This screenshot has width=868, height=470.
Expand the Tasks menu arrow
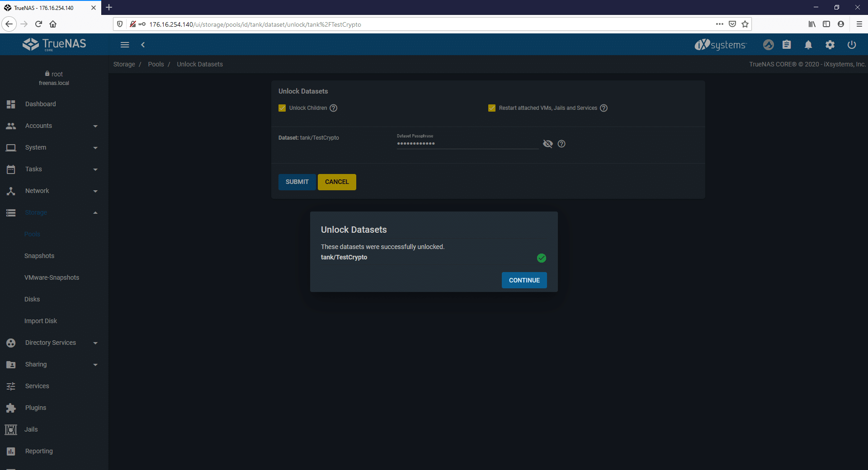tap(95, 169)
